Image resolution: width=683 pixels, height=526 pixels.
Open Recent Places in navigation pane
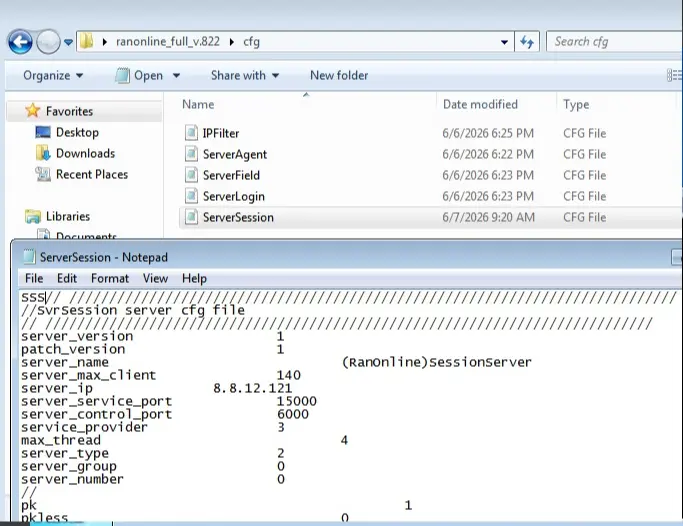[x=92, y=174]
